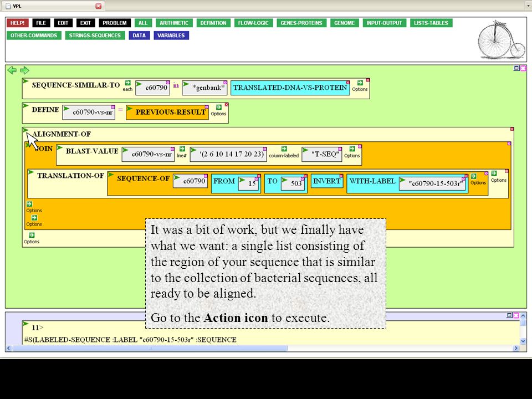This screenshot has height=399, width=532.
Task: Click Action icon of ALIGNMENT-OF box
Action: tap(26, 130)
